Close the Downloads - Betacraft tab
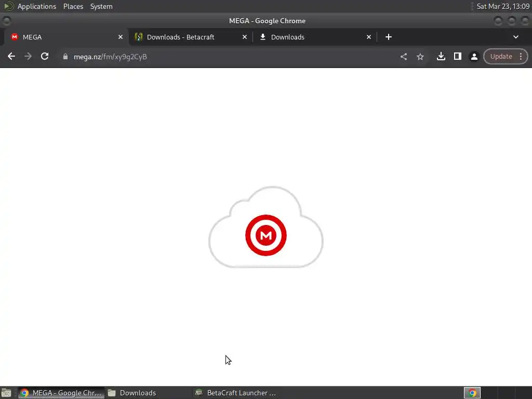Viewport: 532px width, 399px height. point(245,37)
